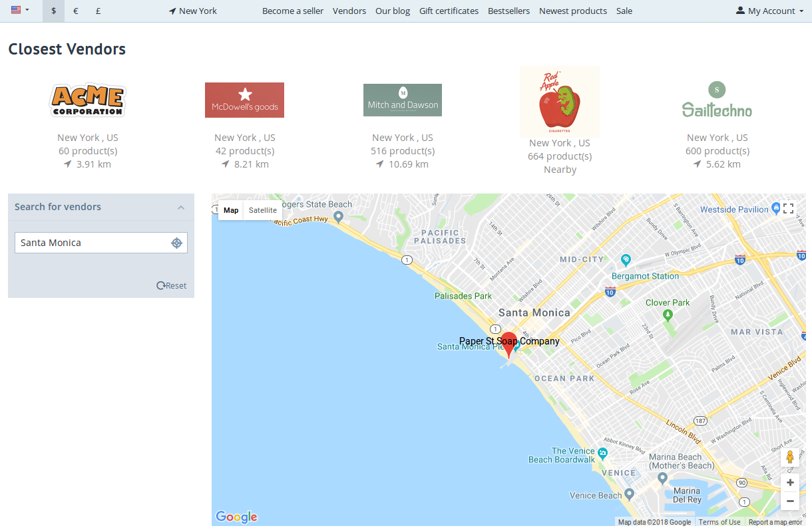812x532 pixels.
Task: Click the 600 product(s) text
Action: [x=717, y=151]
